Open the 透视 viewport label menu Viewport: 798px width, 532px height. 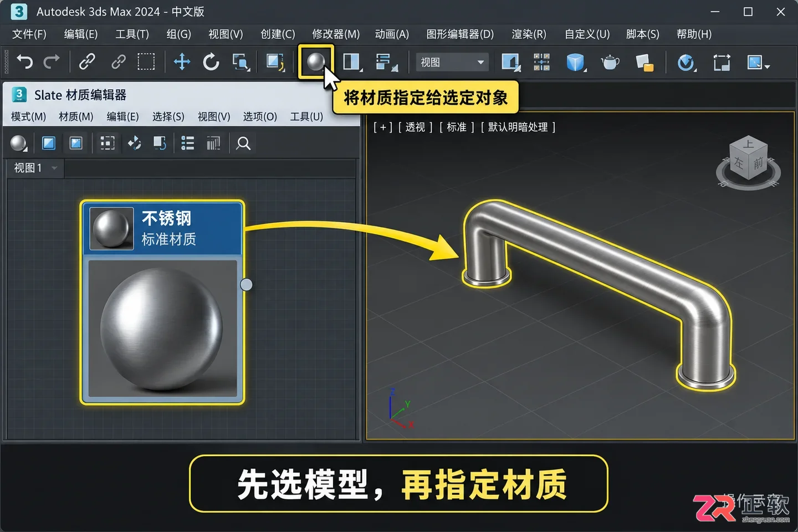pos(415,127)
